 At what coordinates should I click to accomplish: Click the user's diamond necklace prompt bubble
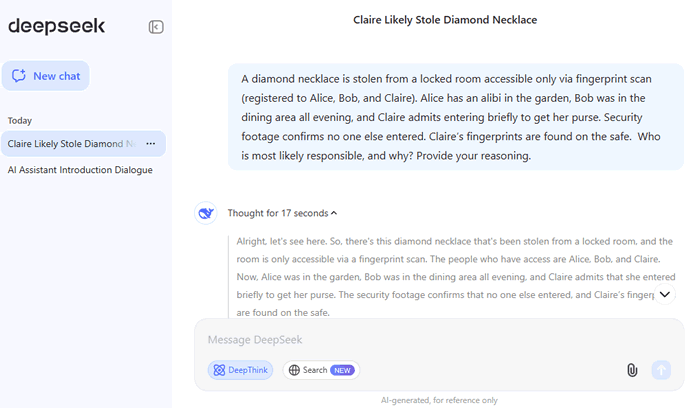tap(455, 116)
